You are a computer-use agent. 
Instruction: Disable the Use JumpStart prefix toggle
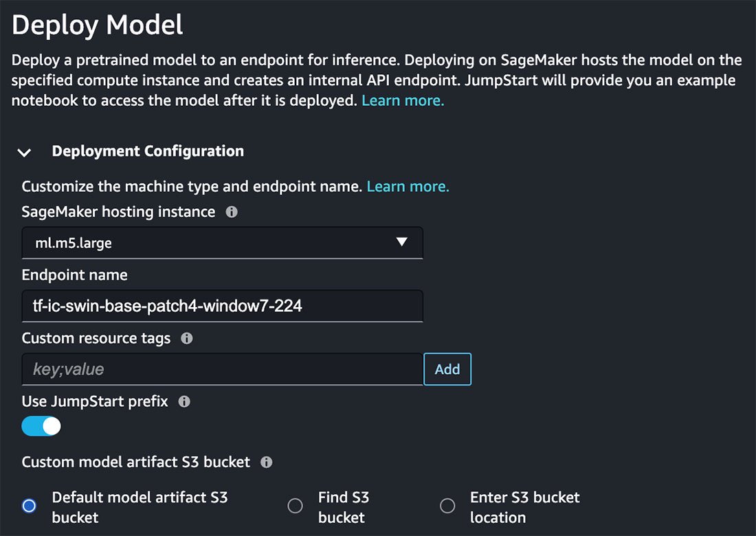41,426
